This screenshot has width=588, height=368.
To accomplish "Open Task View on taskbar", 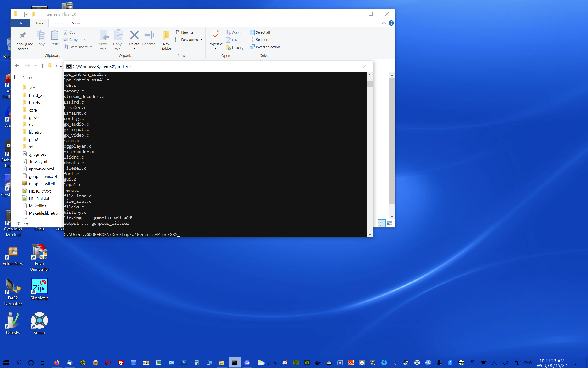I will coord(43,363).
